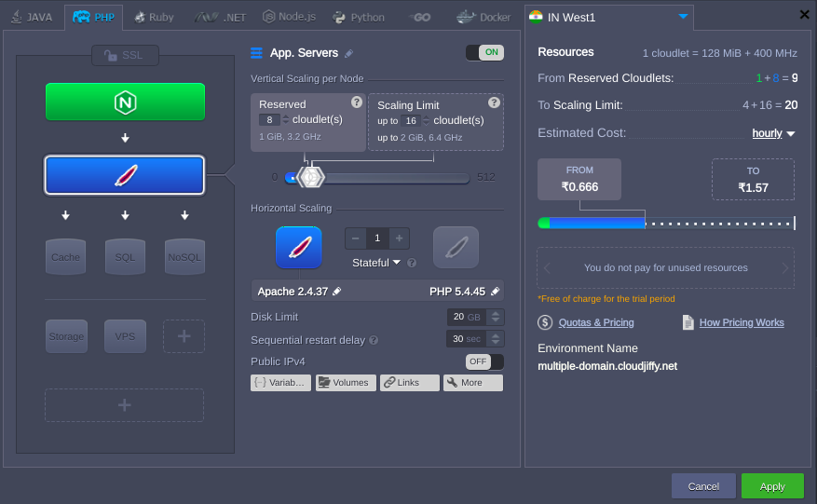Click the wide dashed plus box at bottom
This screenshot has width=817, height=504.
coord(124,405)
